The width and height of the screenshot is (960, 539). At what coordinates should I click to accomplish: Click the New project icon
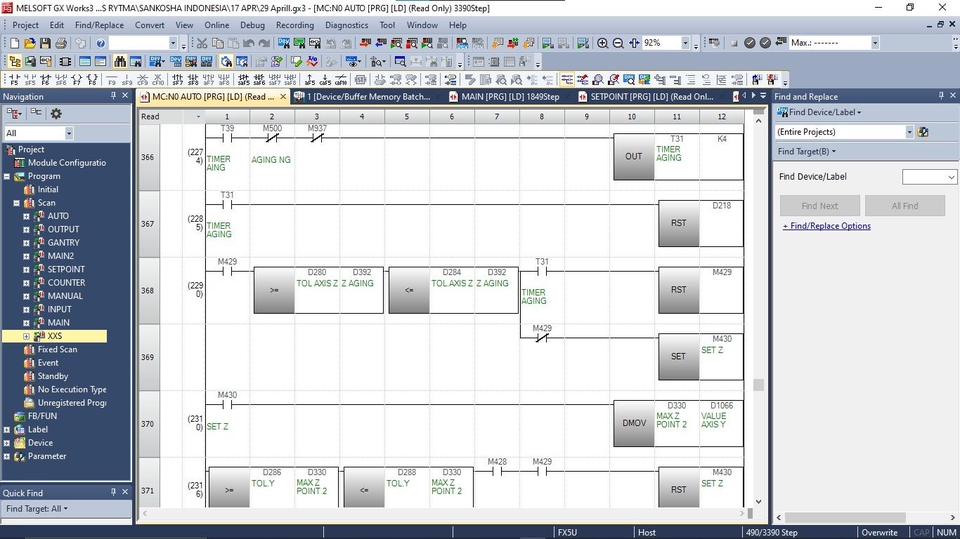coord(14,43)
